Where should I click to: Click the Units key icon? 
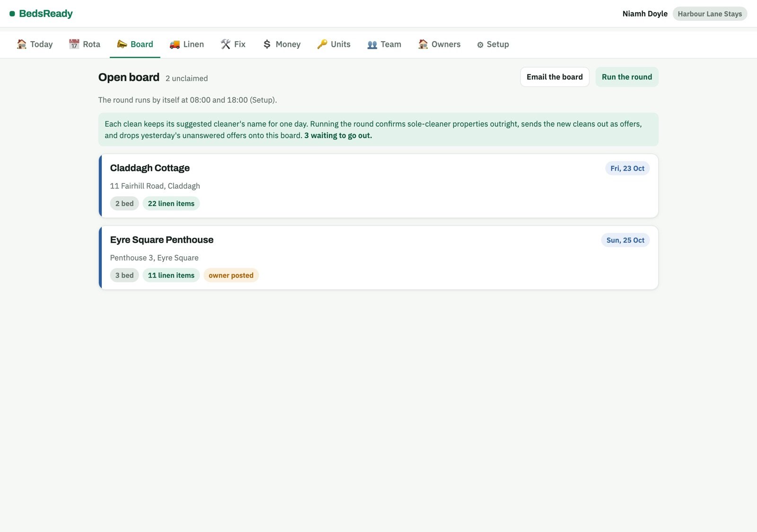click(322, 44)
